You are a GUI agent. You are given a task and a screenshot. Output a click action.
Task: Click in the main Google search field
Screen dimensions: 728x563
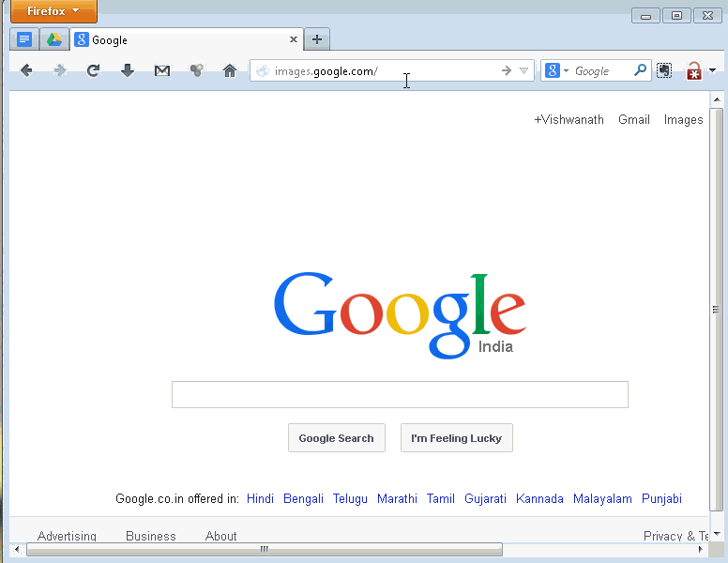(400, 394)
